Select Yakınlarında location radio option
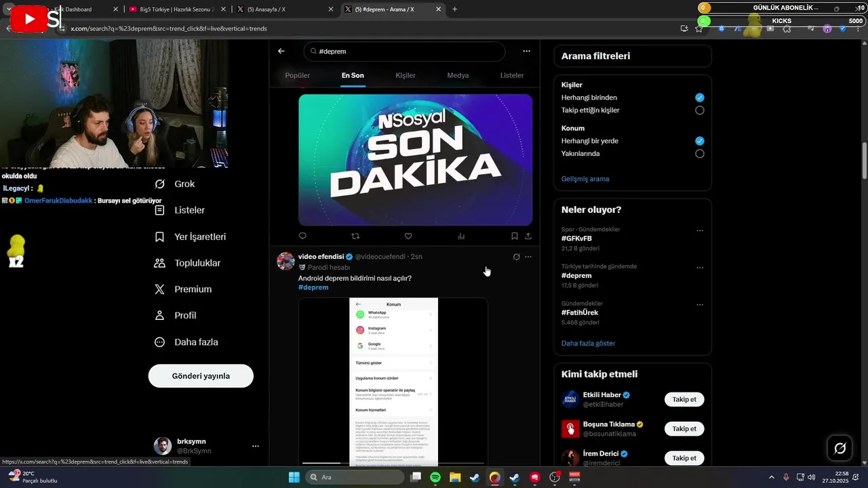Image resolution: width=868 pixels, height=488 pixels. point(700,153)
